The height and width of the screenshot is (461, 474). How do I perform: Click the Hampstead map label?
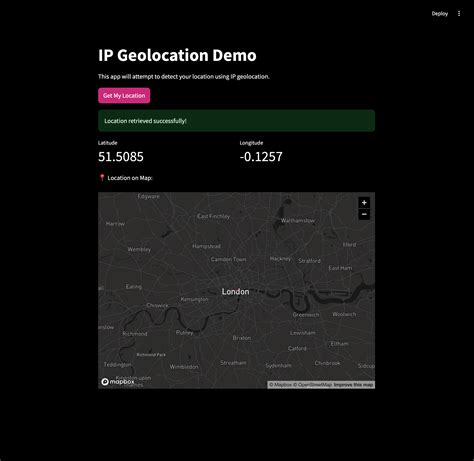(x=206, y=246)
